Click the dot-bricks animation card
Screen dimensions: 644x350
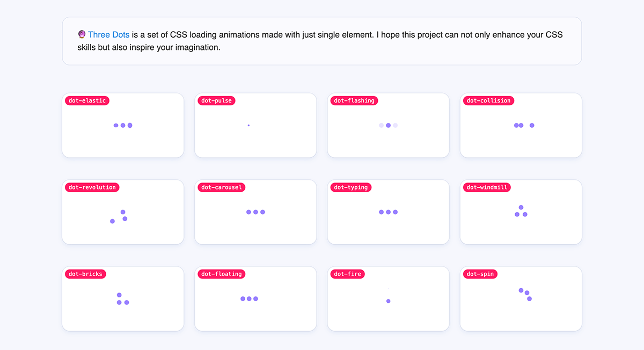click(x=122, y=298)
